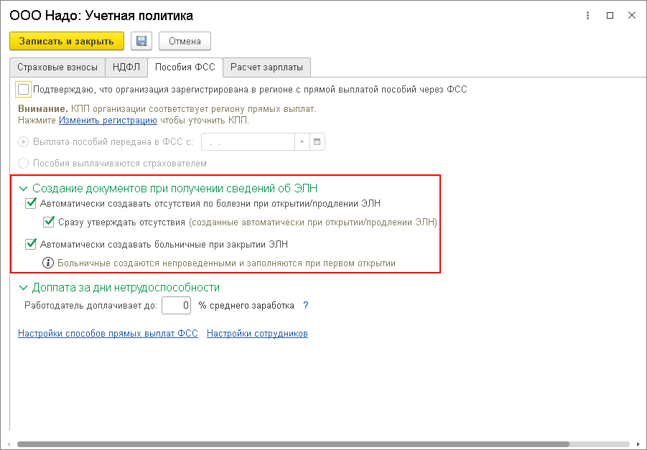Screen dimensions: 647x450
Task: Uncheck Автоматически создавать отсутствия по болезни
Action: (31, 203)
